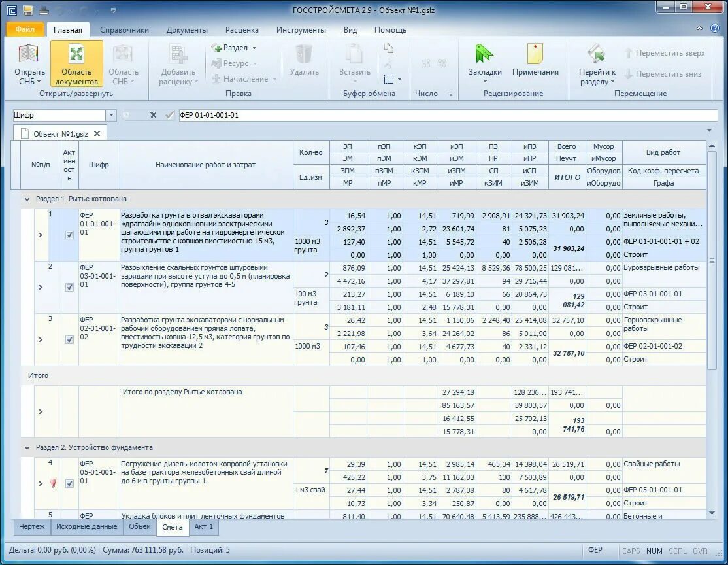Close the Объект №1.gslz document tab
Screen dimensions: 728x565
[97, 134]
